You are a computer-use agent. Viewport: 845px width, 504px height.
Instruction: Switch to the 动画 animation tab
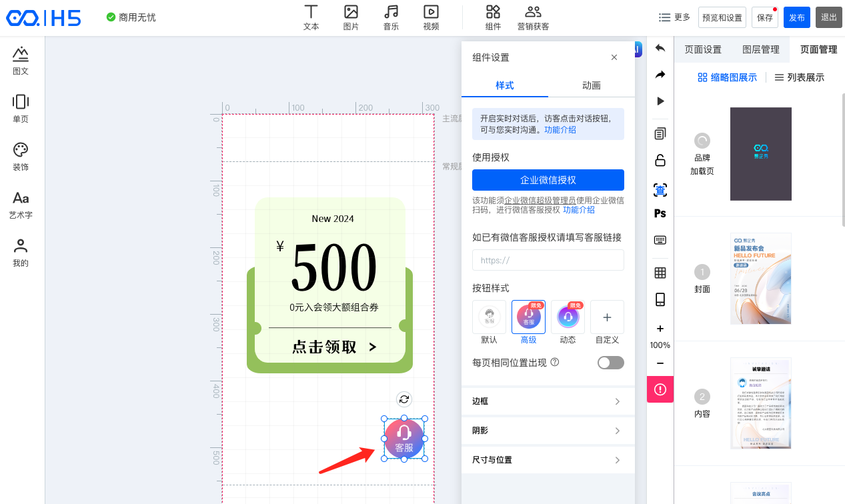(x=592, y=85)
